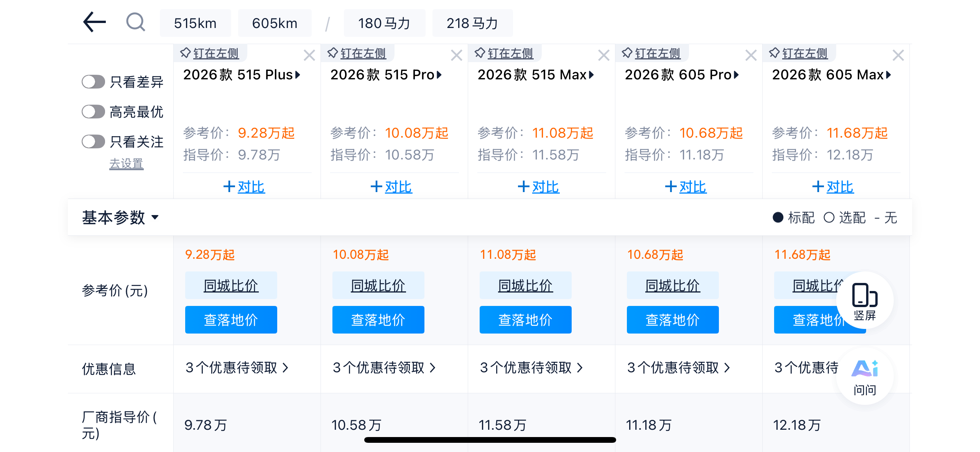The image size is (980, 452).
Task: Open search with magnifier icon
Action: (x=135, y=22)
